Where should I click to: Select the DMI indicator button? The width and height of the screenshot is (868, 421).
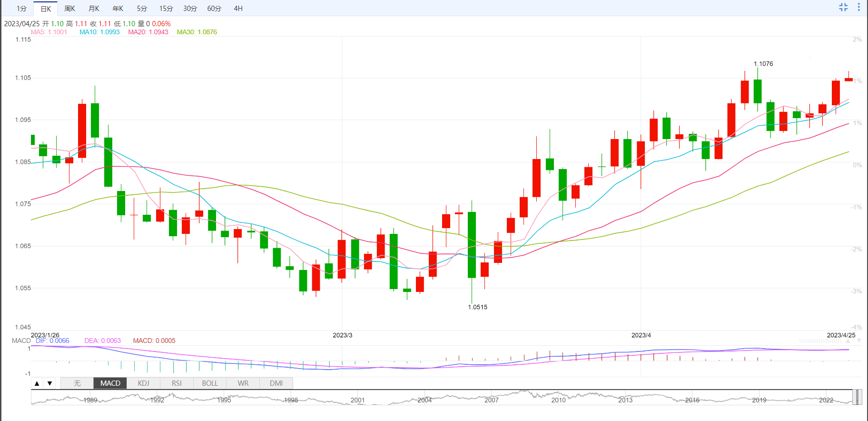tap(276, 383)
